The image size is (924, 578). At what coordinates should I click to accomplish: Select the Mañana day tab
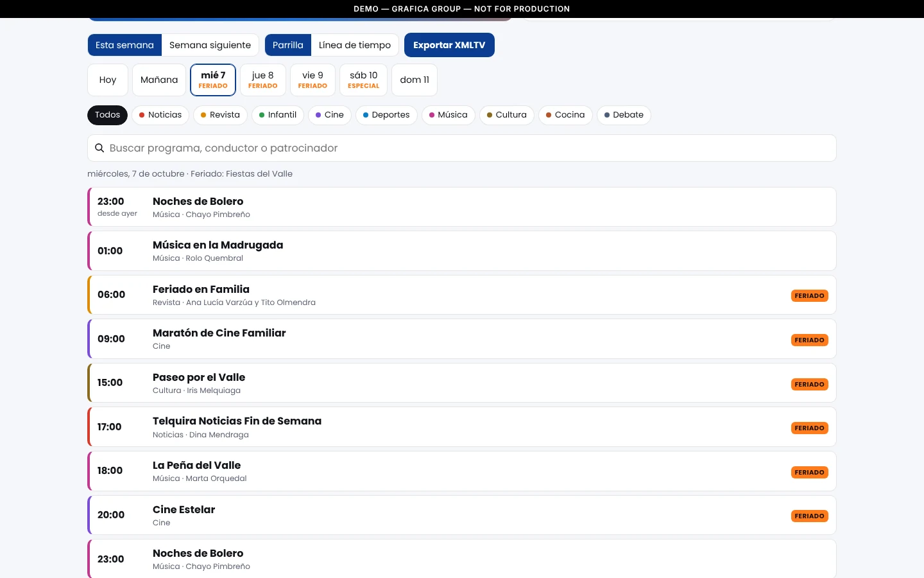159,80
